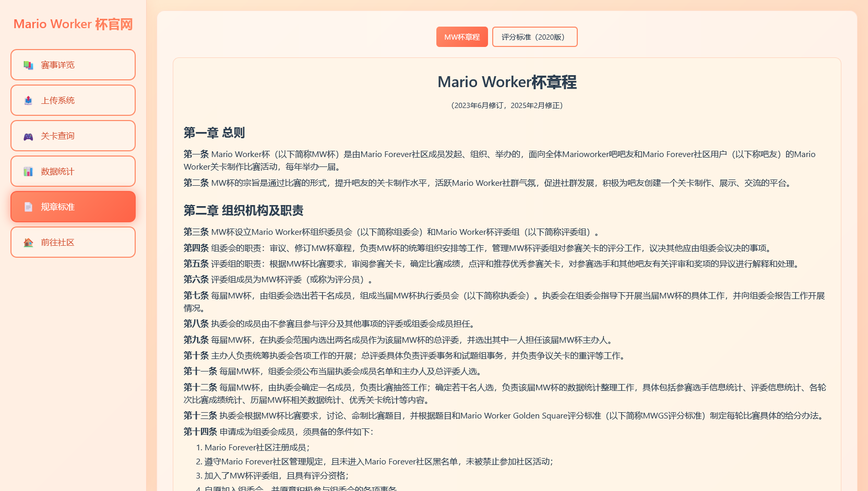Viewport: 868px width, 491px height.
Task: Click the 第十条 article label
Action: click(196, 355)
